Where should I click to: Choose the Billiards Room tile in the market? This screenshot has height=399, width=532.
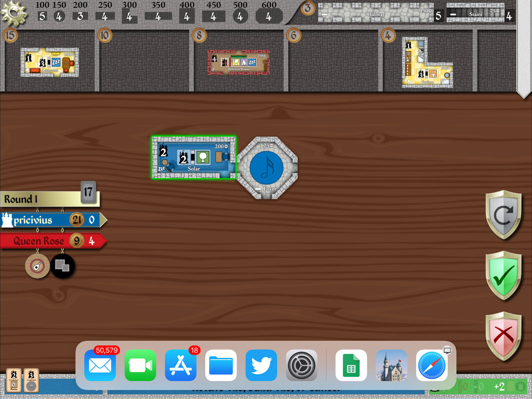click(x=239, y=62)
